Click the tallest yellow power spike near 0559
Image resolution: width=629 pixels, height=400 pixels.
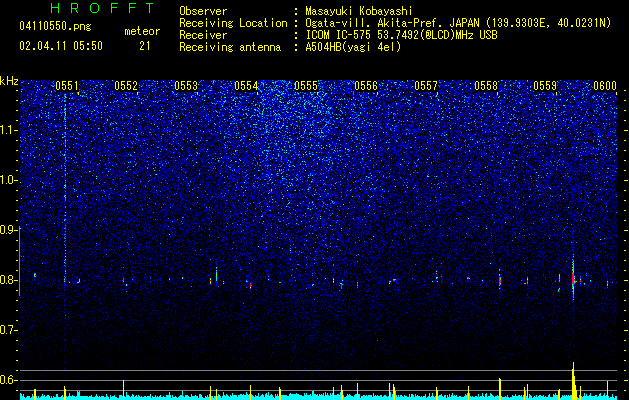[574, 380]
